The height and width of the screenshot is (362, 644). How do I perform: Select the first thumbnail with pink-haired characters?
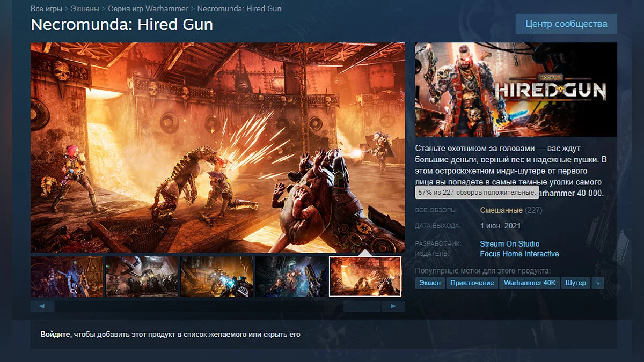pos(67,277)
